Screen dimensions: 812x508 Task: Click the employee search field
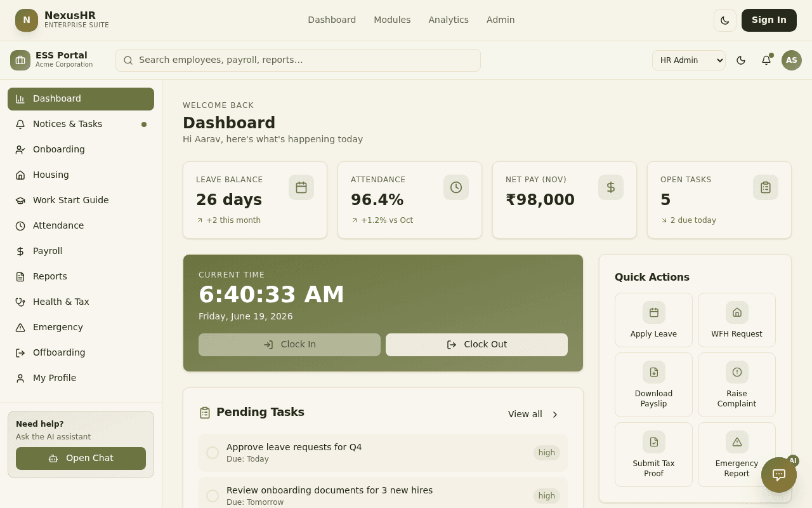[x=298, y=60]
